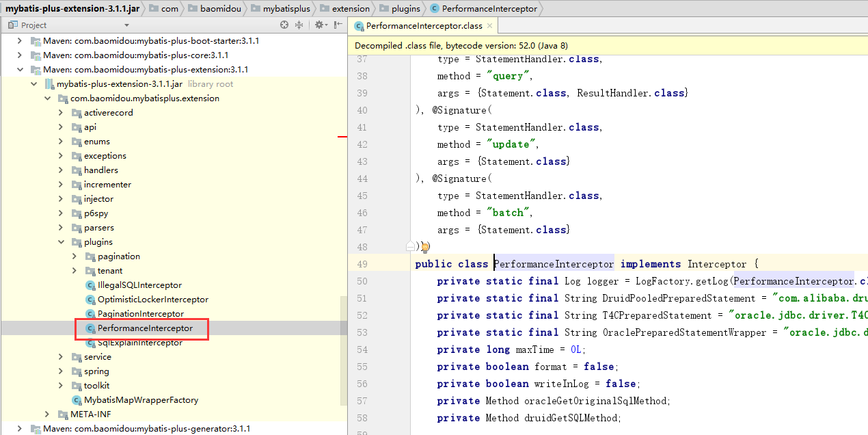Click the folding marker on line 48 gutter
This screenshot has width=868, height=435.
[x=409, y=246]
